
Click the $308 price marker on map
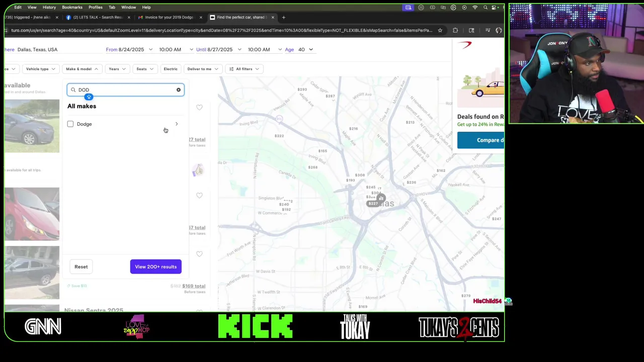coord(360,175)
